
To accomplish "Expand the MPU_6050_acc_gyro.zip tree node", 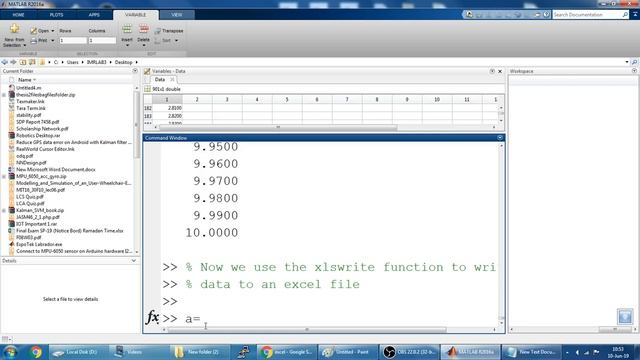I will tap(4, 177).
